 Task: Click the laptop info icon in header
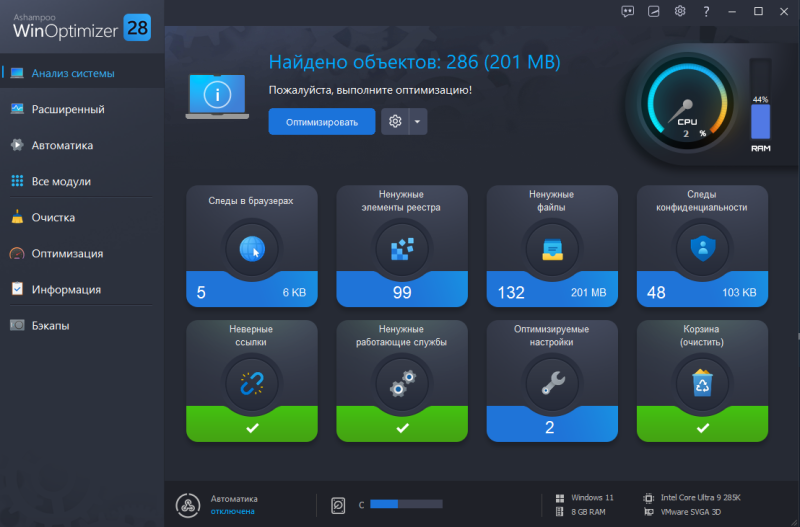point(217,96)
